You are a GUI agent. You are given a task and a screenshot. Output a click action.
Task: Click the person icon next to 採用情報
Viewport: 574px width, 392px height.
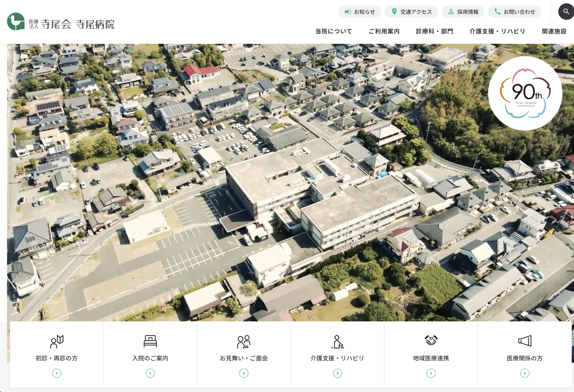pos(451,12)
